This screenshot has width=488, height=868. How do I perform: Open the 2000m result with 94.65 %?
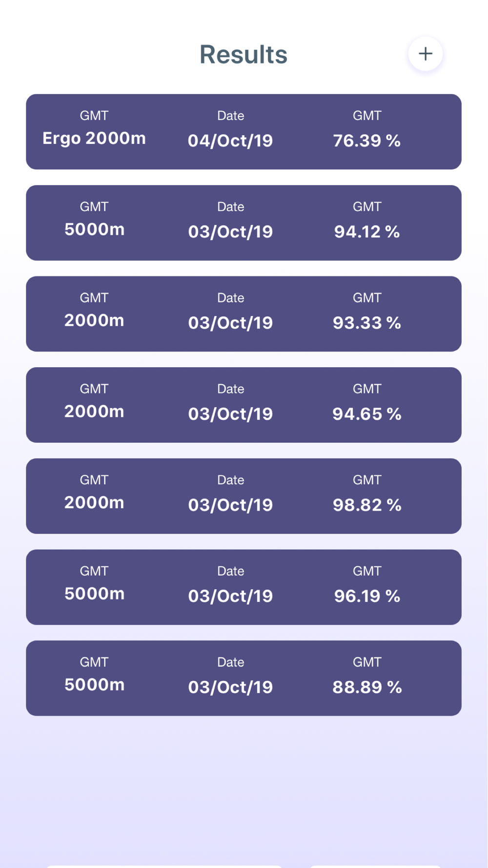[x=244, y=405]
